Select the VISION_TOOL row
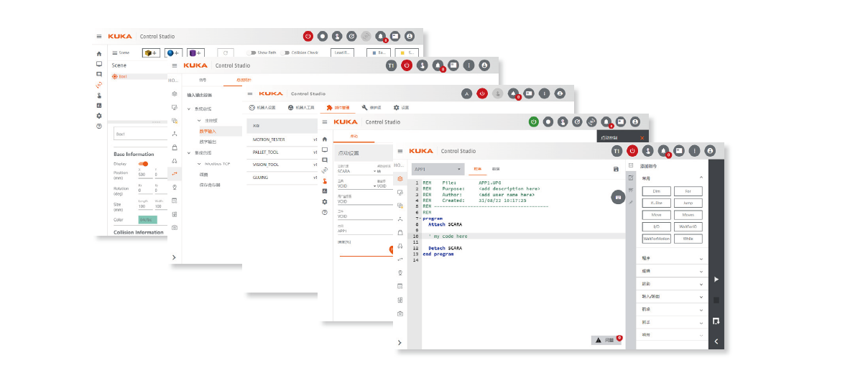This screenshot has width=868, height=386. pyautogui.click(x=282, y=165)
